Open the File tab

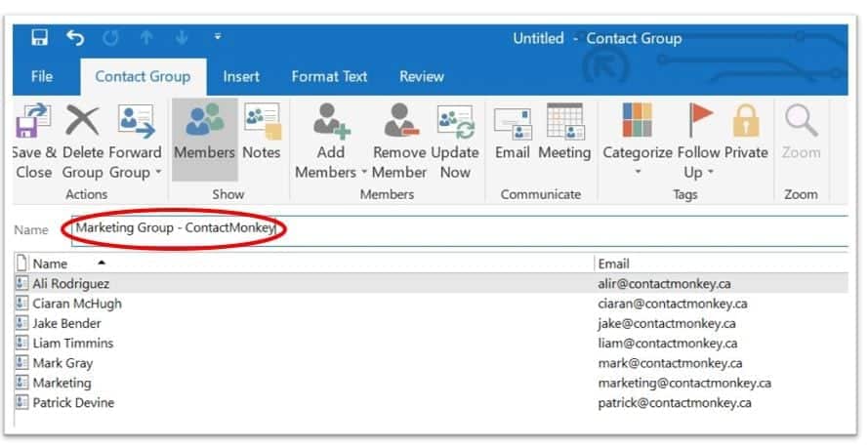[42, 76]
